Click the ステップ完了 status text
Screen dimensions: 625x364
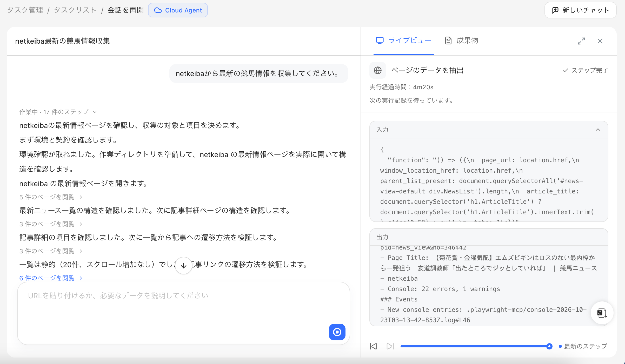(585, 70)
